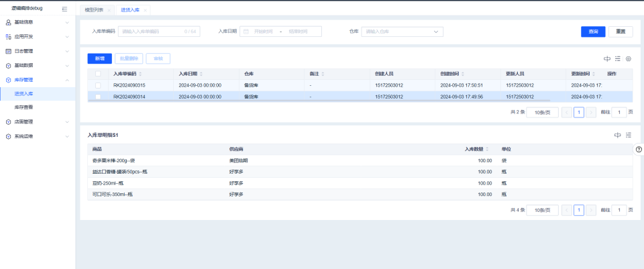Collapse the sidebar with the fold icon
Screen dimensions: 644x269
click(x=64, y=9)
